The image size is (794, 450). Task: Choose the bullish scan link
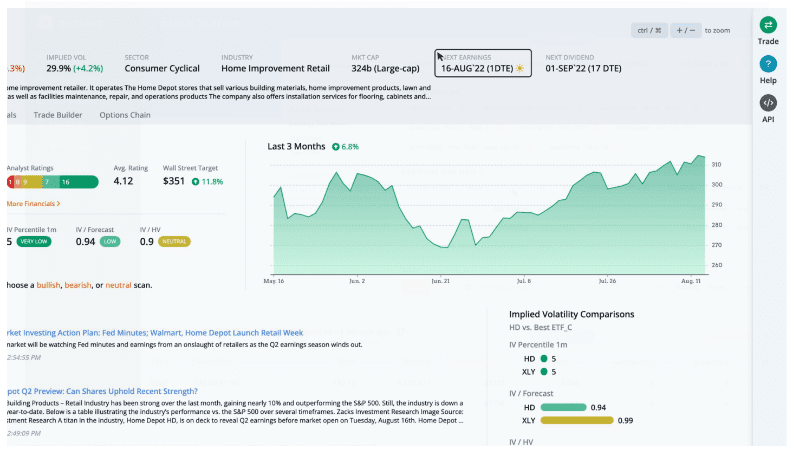coord(48,285)
